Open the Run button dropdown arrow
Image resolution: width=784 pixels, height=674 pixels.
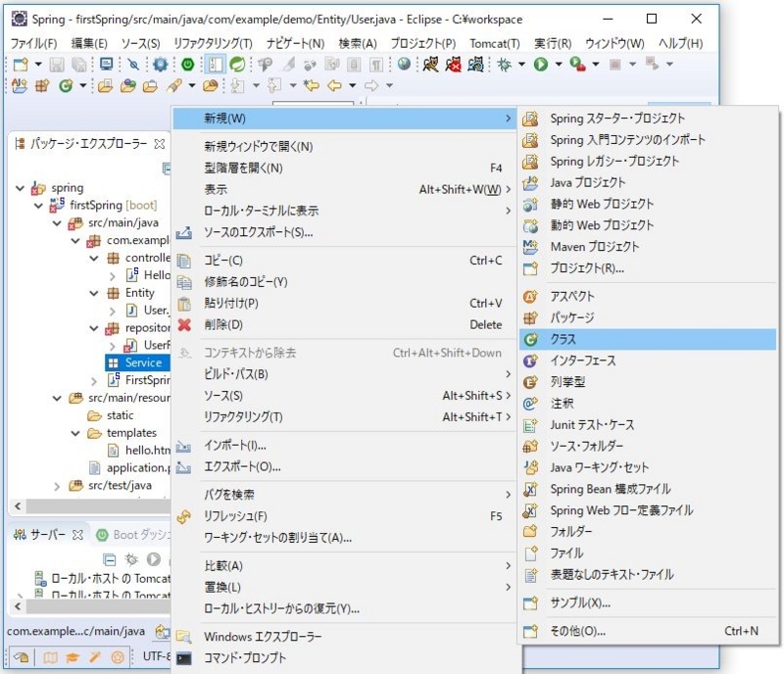pyautogui.click(x=559, y=65)
